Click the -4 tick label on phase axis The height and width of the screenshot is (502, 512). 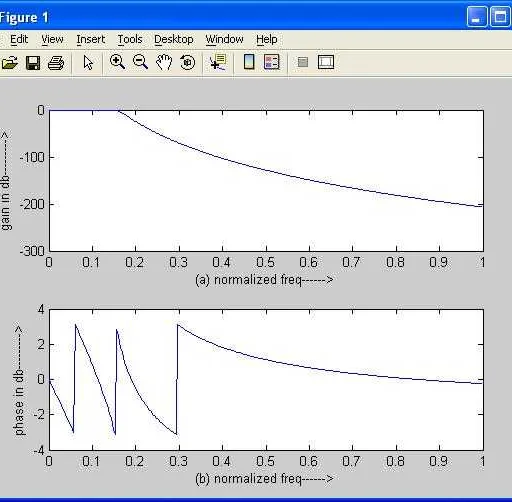[x=39, y=450]
